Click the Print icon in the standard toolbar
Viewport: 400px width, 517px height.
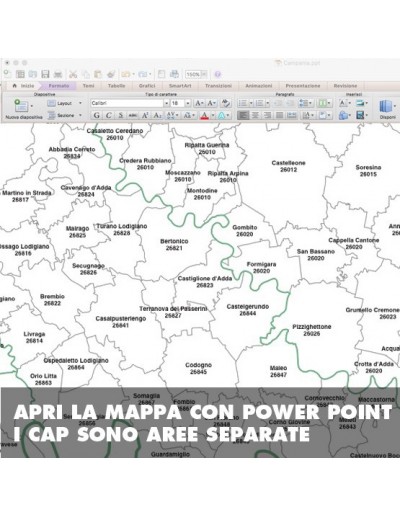pyautogui.click(x=58, y=74)
